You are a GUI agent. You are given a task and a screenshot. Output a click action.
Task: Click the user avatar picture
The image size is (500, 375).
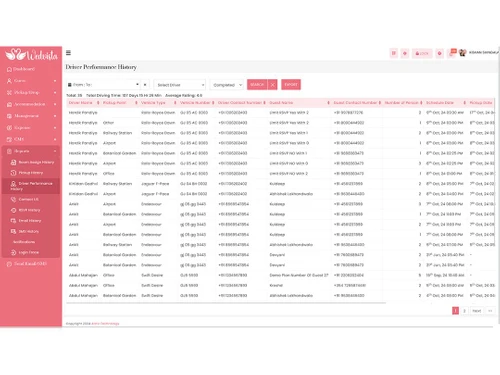[462, 53]
